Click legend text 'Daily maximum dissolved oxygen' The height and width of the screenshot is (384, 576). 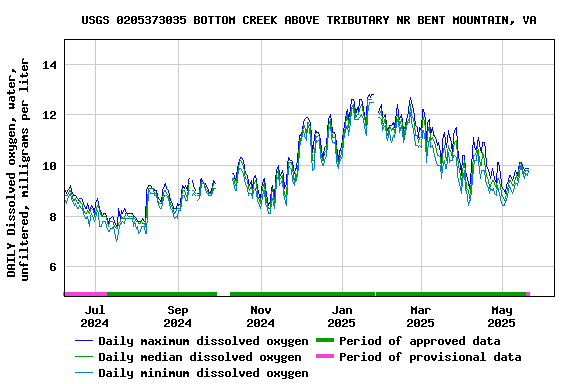coord(203,341)
